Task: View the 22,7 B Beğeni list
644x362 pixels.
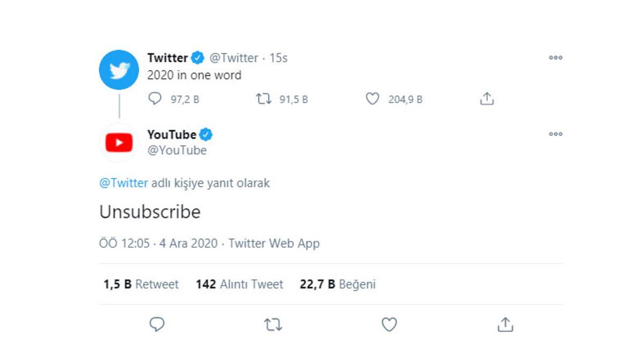Action: pos(338,284)
